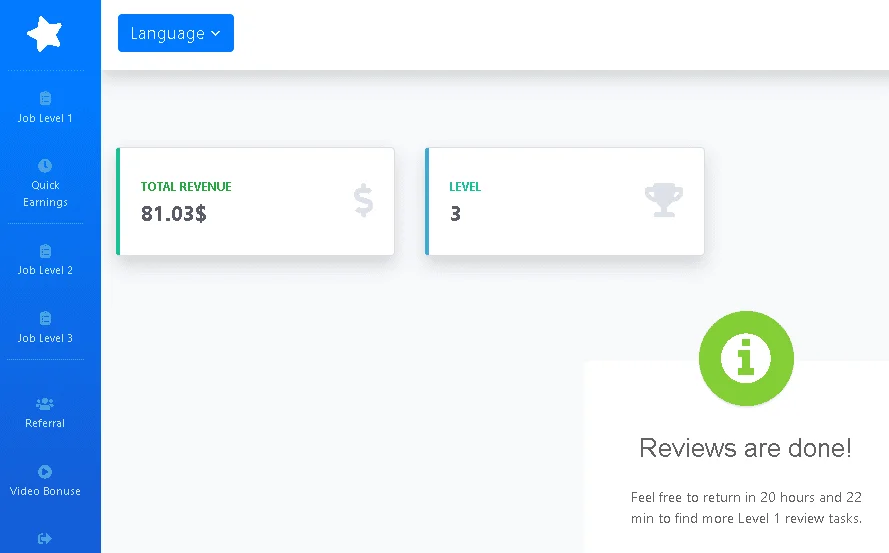Click the Reviews are done! heading

point(746,448)
